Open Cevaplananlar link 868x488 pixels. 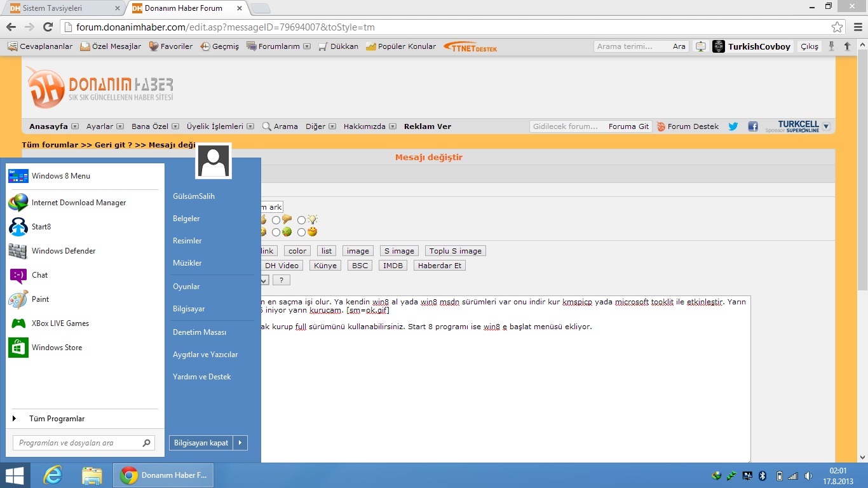pyautogui.click(x=40, y=46)
